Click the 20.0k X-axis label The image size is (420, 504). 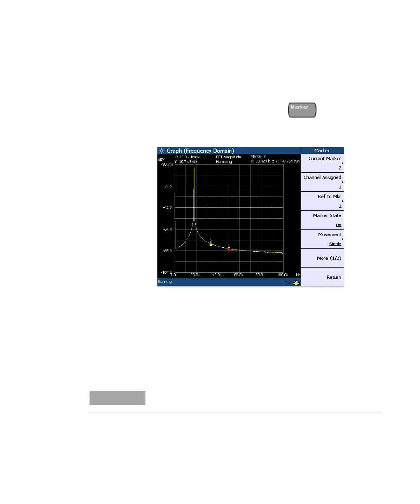pos(195,275)
